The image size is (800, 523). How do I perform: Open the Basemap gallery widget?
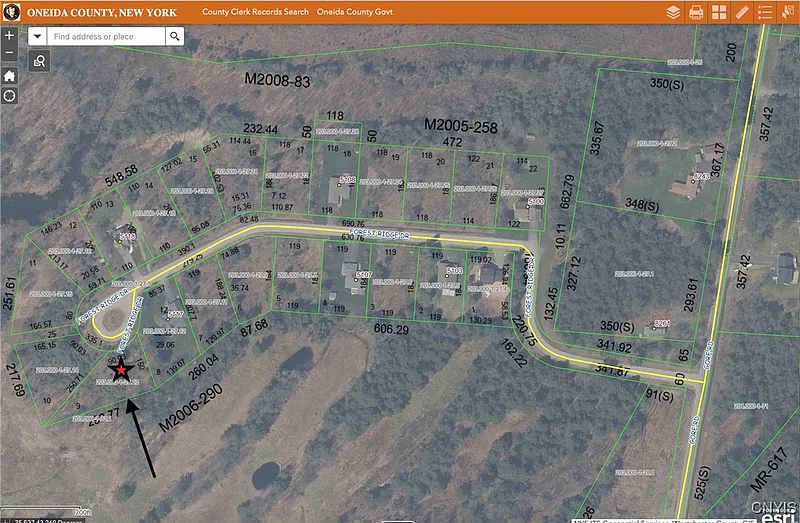coord(719,12)
